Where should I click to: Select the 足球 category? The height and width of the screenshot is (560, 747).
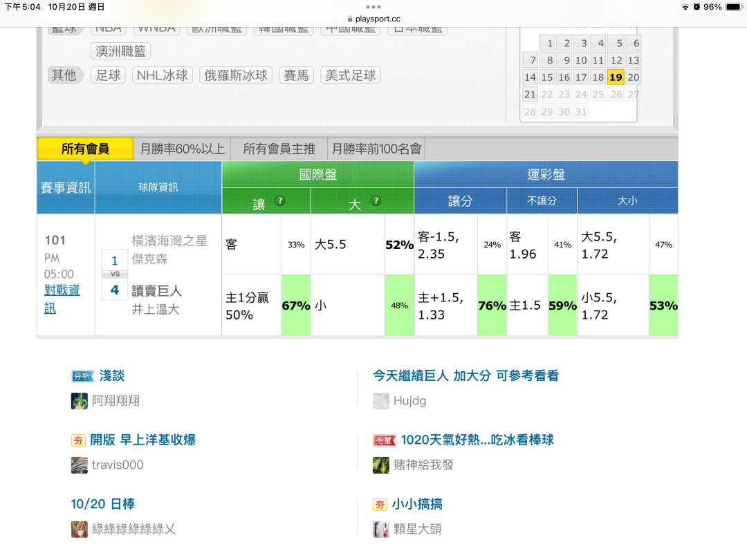click(x=108, y=75)
